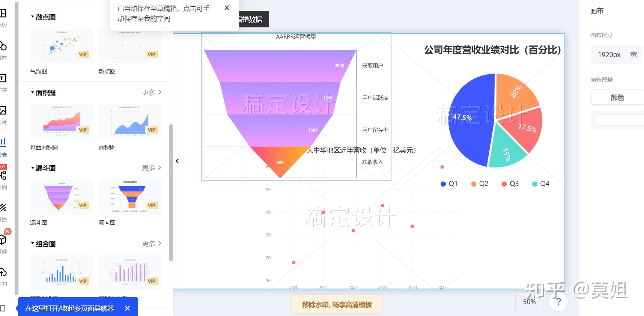Click the 颜色 background color button
Viewport: 644px width, 316px height.
coord(617,98)
